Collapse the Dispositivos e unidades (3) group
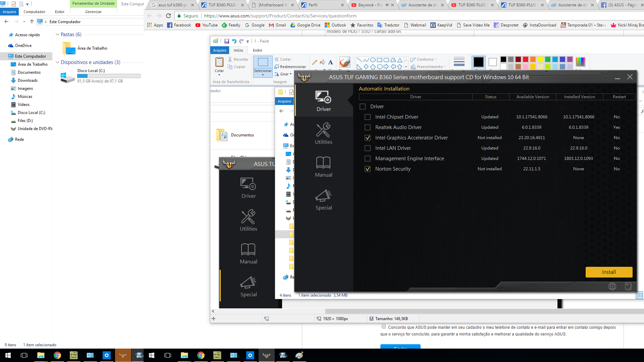The image size is (644, 362). pyautogui.click(x=57, y=62)
